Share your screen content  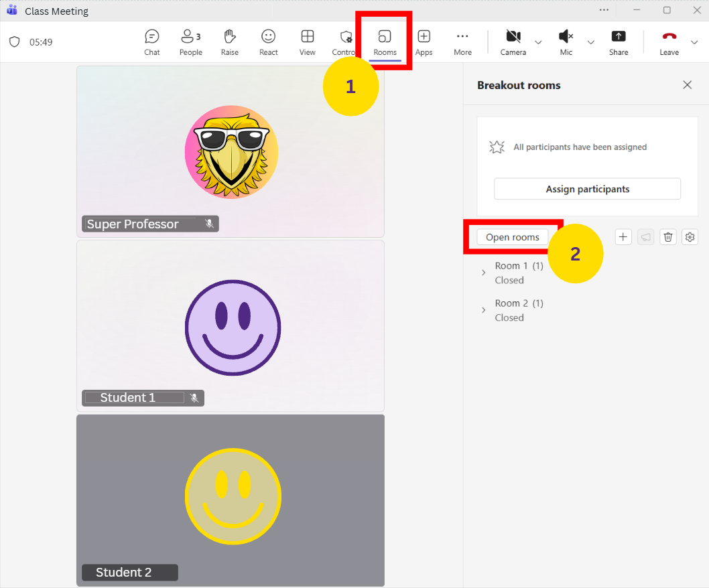(619, 42)
